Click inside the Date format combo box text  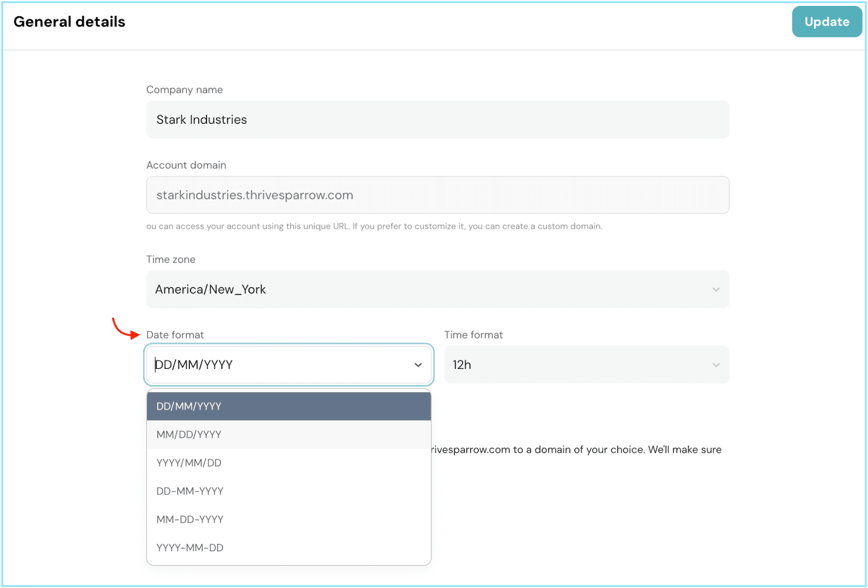(271, 365)
